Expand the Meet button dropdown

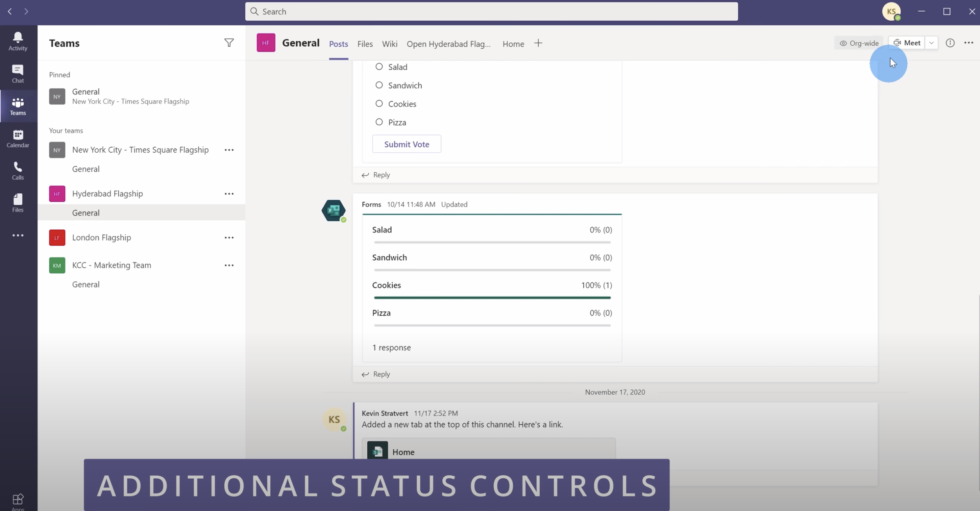[x=932, y=43]
